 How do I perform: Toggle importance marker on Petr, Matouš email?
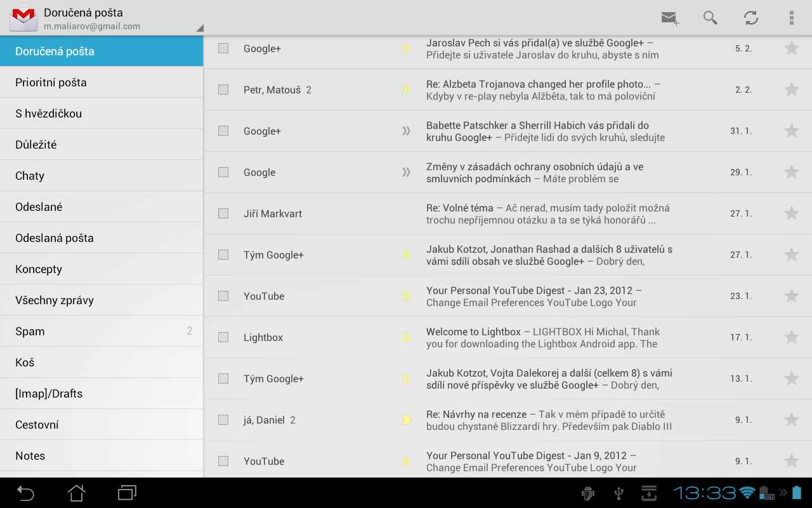[x=406, y=90]
